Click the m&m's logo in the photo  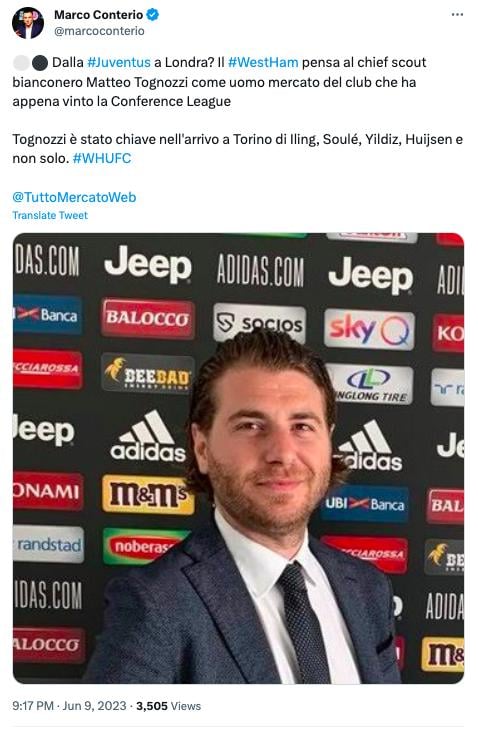[148, 495]
